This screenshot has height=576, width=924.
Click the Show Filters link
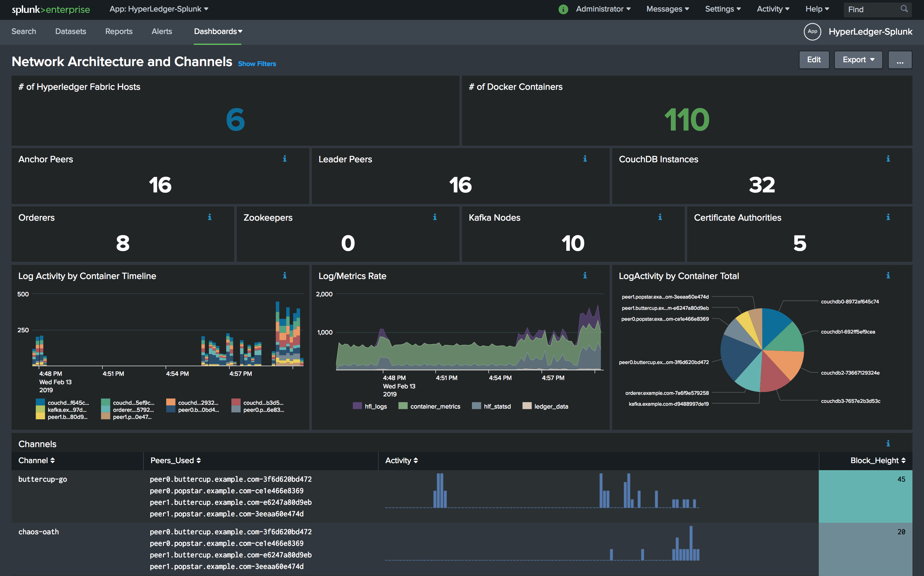coord(257,64)
